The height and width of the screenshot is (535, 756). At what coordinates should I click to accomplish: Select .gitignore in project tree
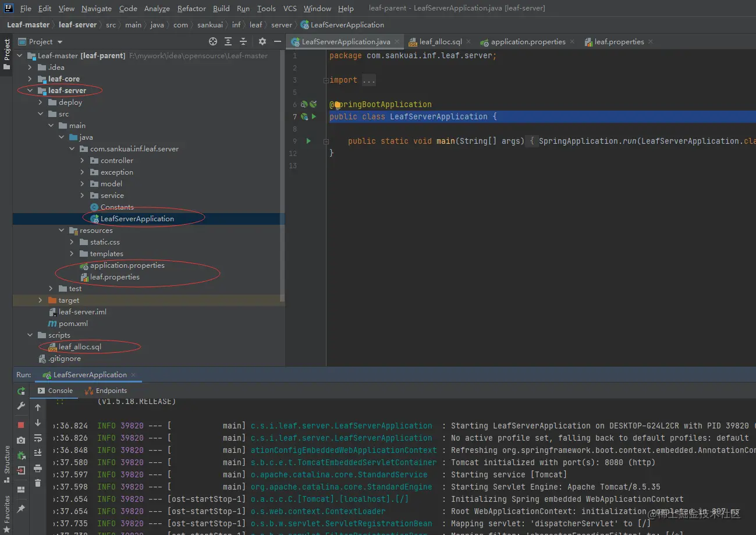click(x=64, y=359)
